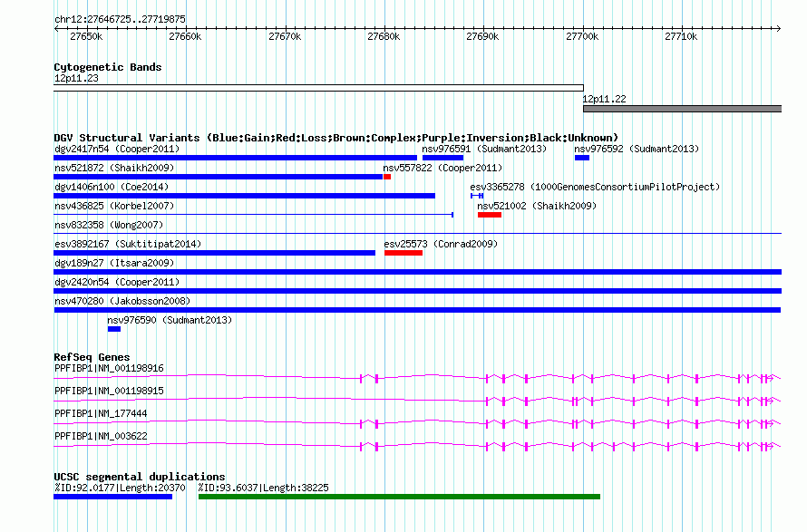Click the 12p11.22 cytogenetic band label
807x532 pixels.
(x=604, y=100)
